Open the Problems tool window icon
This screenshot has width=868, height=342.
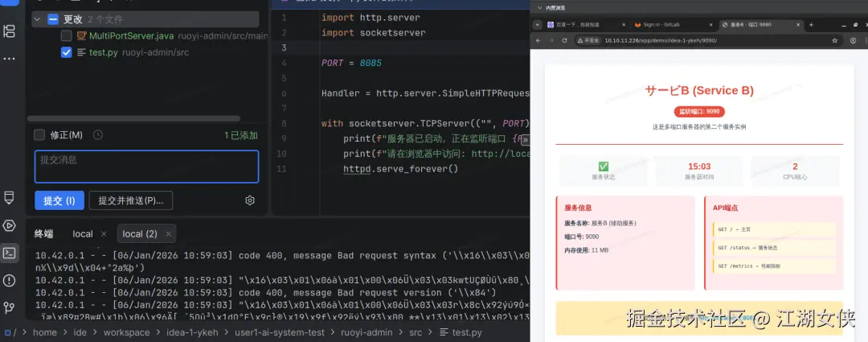(x=9, y=281)
